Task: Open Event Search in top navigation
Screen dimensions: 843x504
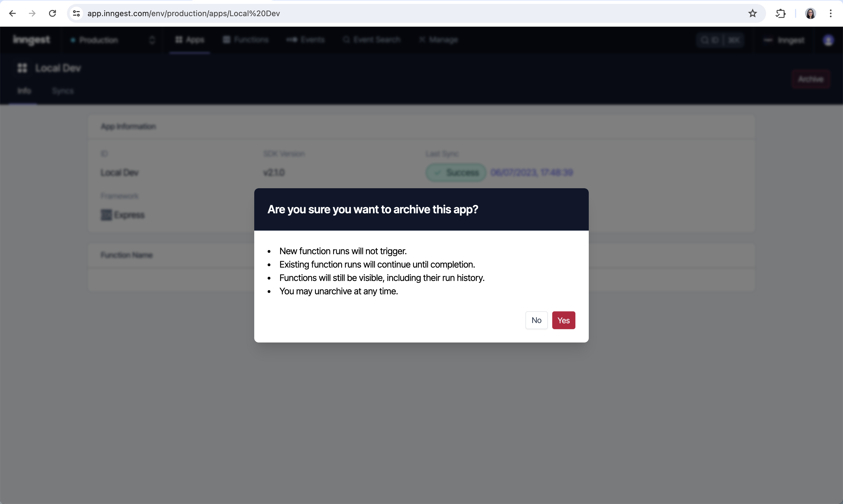Action: tap(372, 40)
